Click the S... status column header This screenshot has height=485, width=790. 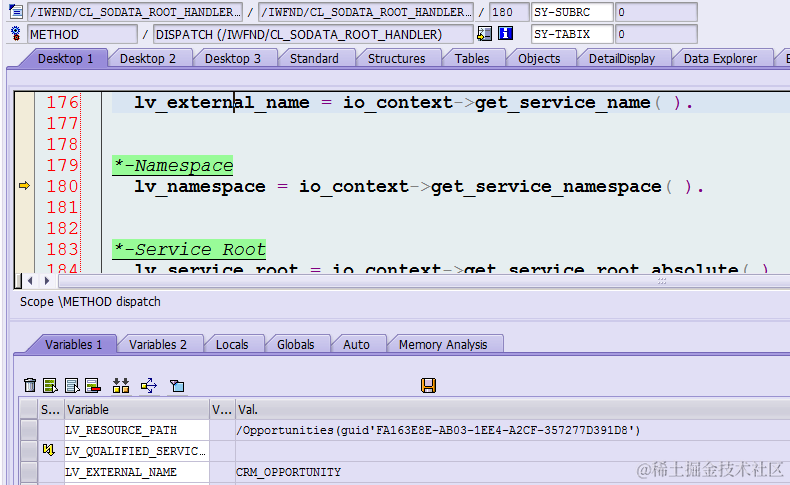click(50, 409)
